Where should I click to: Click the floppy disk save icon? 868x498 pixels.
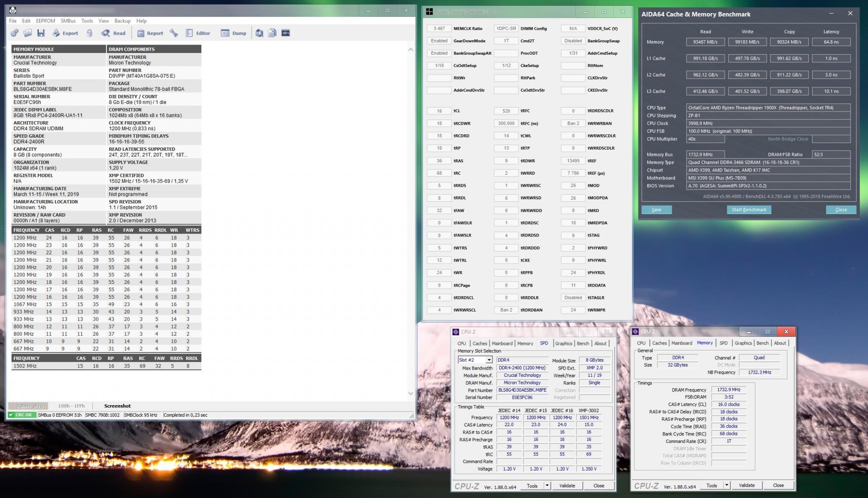pos(41,33)
